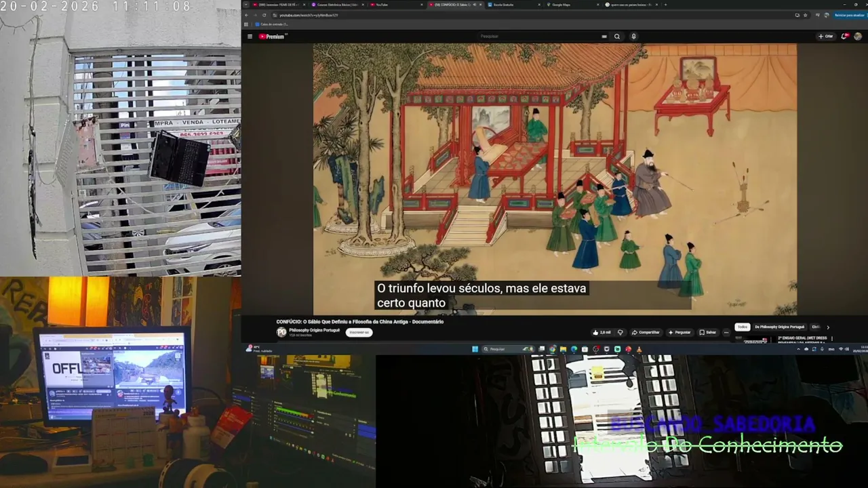Bookmark this page with the star icon
Viewport: 868px width, 488px height.
[806, 15]
